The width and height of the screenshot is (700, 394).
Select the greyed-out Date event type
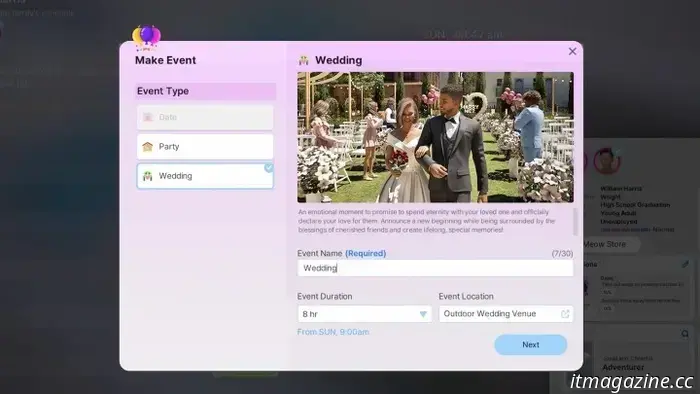pos(205,117)
